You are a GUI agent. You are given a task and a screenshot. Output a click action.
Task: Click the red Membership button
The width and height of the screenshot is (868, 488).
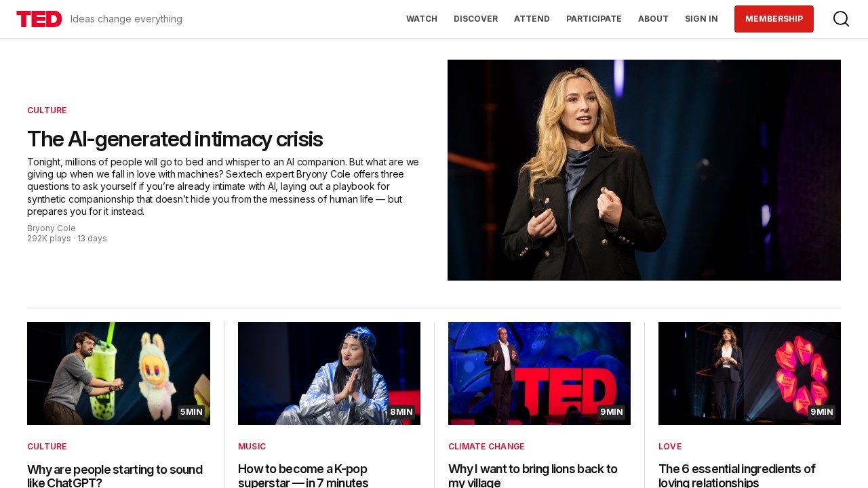tap(774, 19)
